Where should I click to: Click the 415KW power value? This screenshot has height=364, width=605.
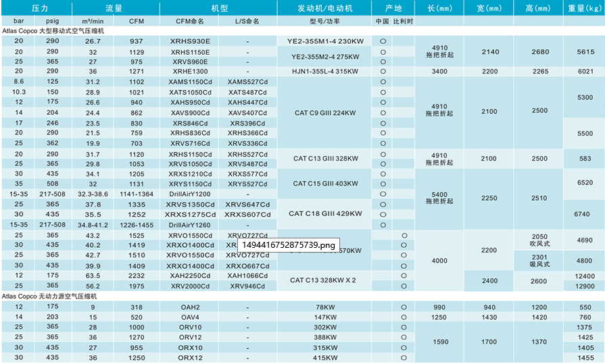[x=325, y=358]
